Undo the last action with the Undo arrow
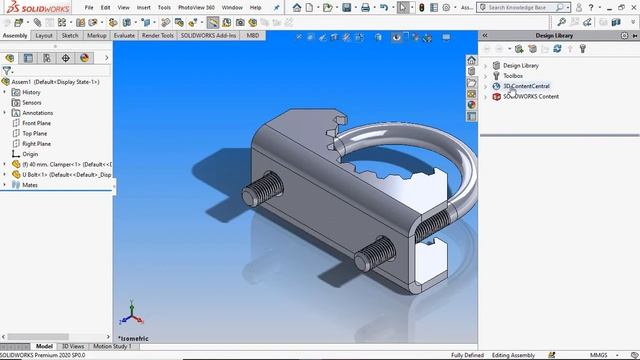The width and height of the screenshot is (640, 360). coord(384,7)
